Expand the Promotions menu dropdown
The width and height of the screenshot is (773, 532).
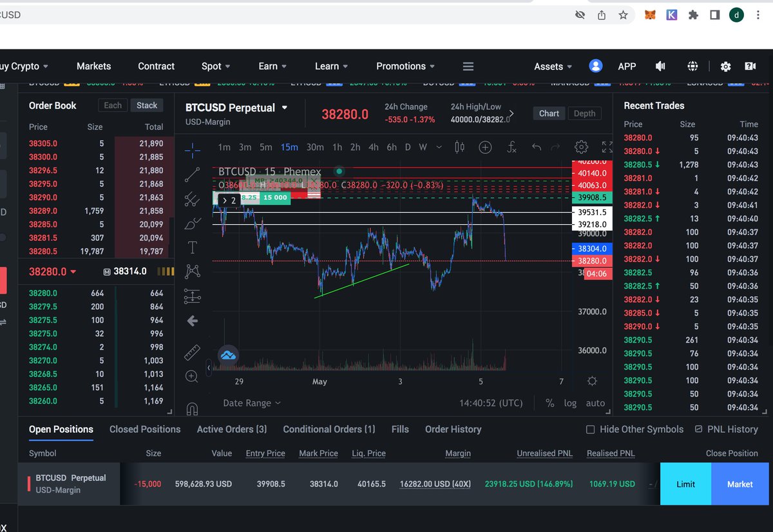pyautogui.click(x=405, y=66)
